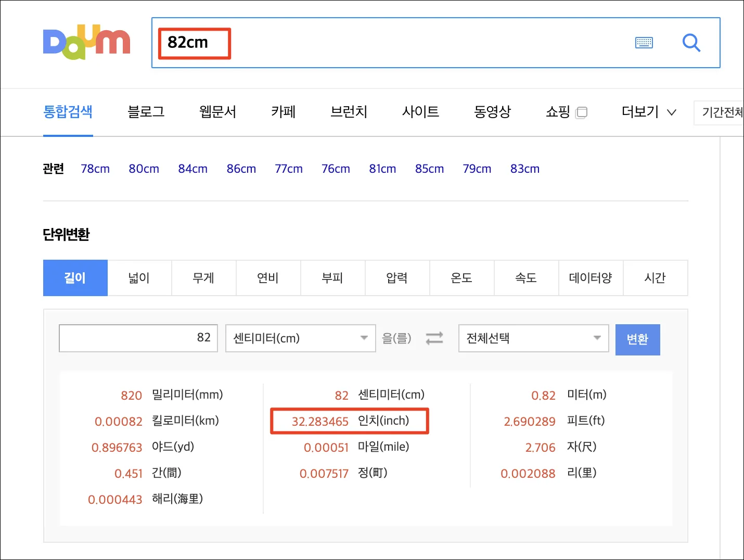
Task: Click the swap conversion direction arrows
Action: [434, 338]
